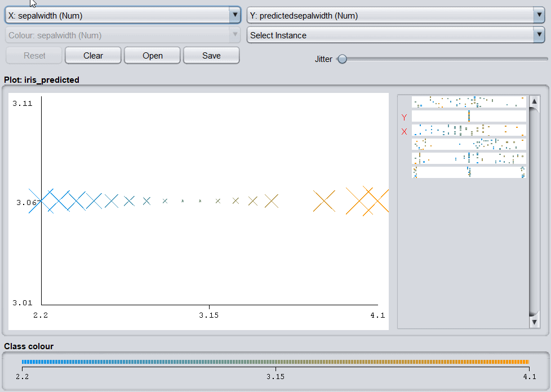The height and width of the screenshot is (392, 551).
Task: Select the attribute strip marked Y
Action: 469,116
